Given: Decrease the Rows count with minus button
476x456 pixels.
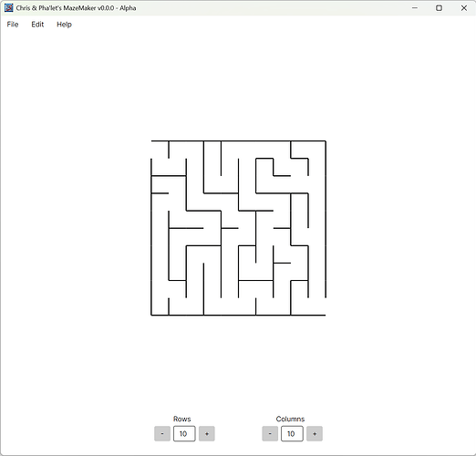Looking at the screenshot, I should coord(162,433).
